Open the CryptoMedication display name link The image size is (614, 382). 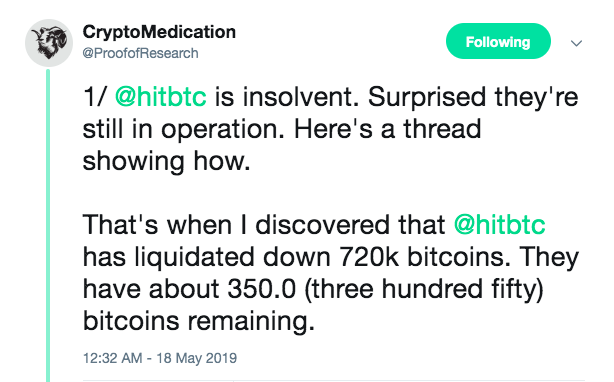[159, 32]
